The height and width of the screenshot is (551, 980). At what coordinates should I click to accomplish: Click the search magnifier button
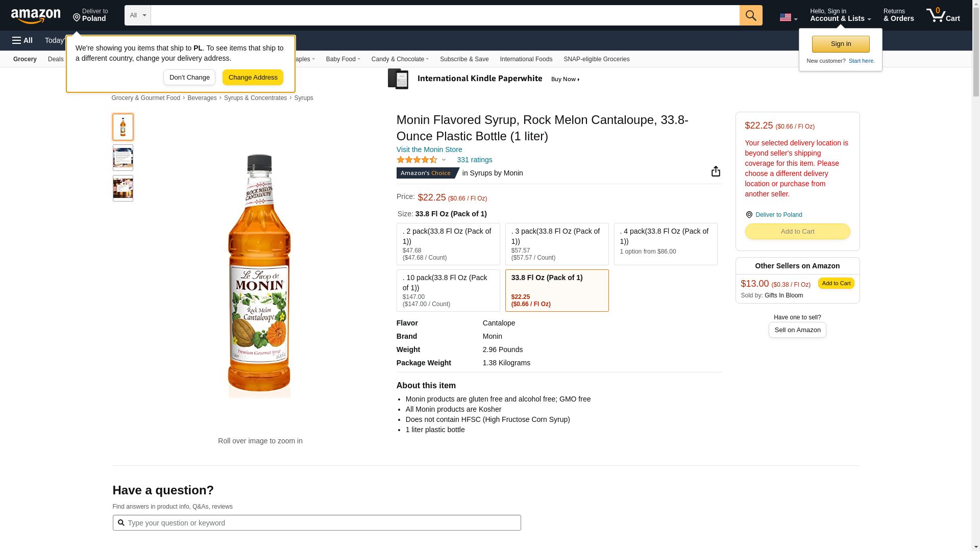pyautogui.click(x=750, y=15)
